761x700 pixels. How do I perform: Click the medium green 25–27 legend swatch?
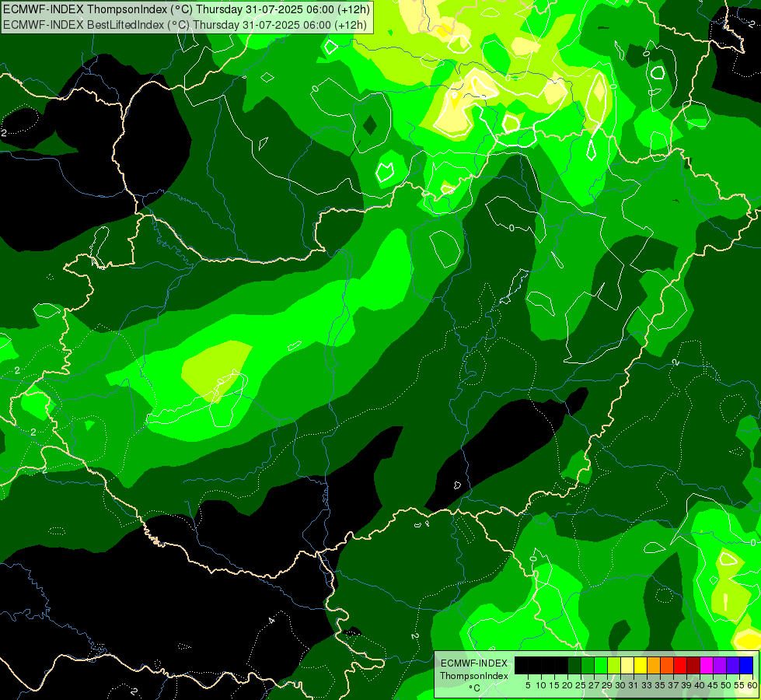pyautogui.click(x=588, y=665)
